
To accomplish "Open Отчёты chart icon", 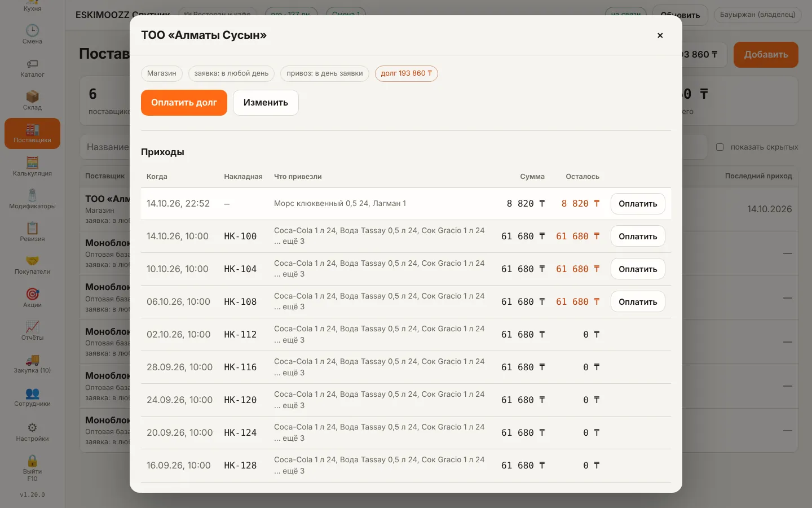I will point(32,327).
